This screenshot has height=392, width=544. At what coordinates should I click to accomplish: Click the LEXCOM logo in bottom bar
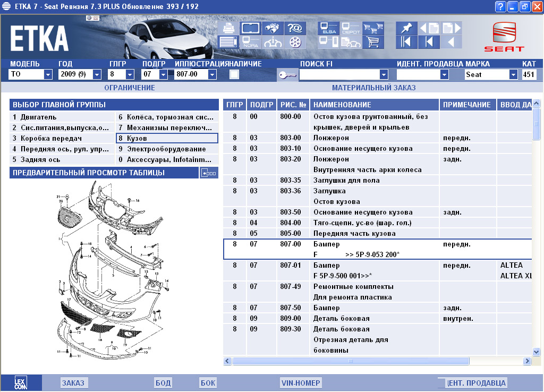[x=21, y=383]
